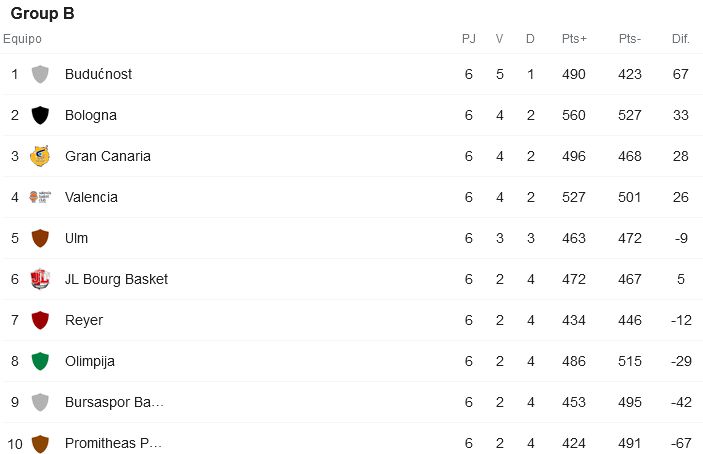Click the Dif. column header
The image size is (703, 454).
(x=681, y=39)
